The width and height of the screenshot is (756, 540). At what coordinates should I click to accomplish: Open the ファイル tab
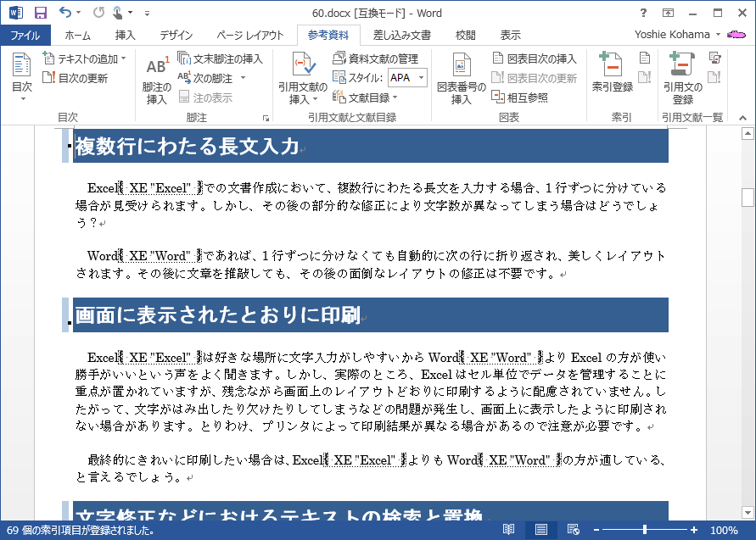click(x=25, y=35)
